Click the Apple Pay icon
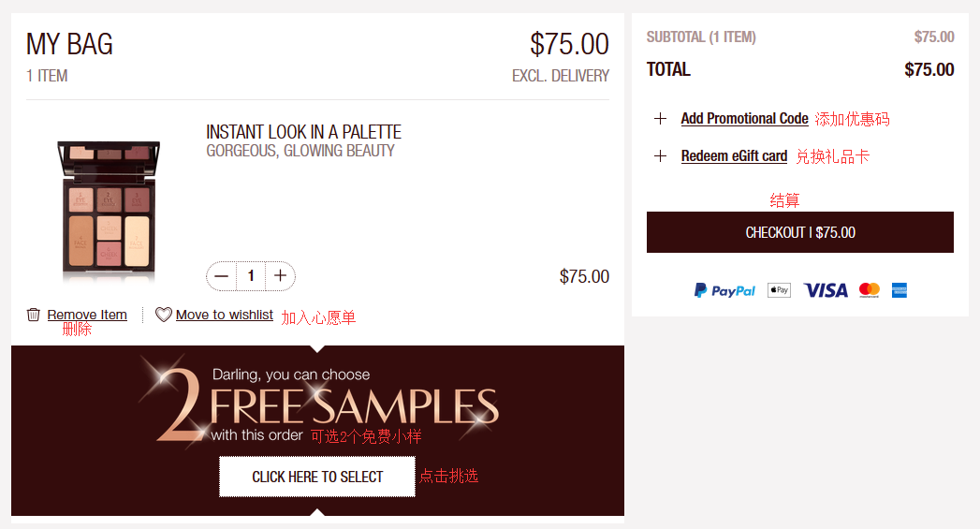 point(779,290)
